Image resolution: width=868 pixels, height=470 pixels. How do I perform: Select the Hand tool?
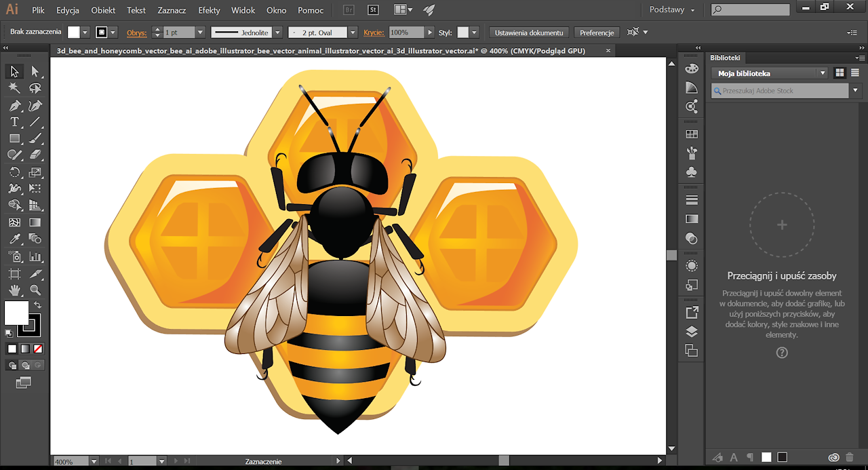coord(14,290)
